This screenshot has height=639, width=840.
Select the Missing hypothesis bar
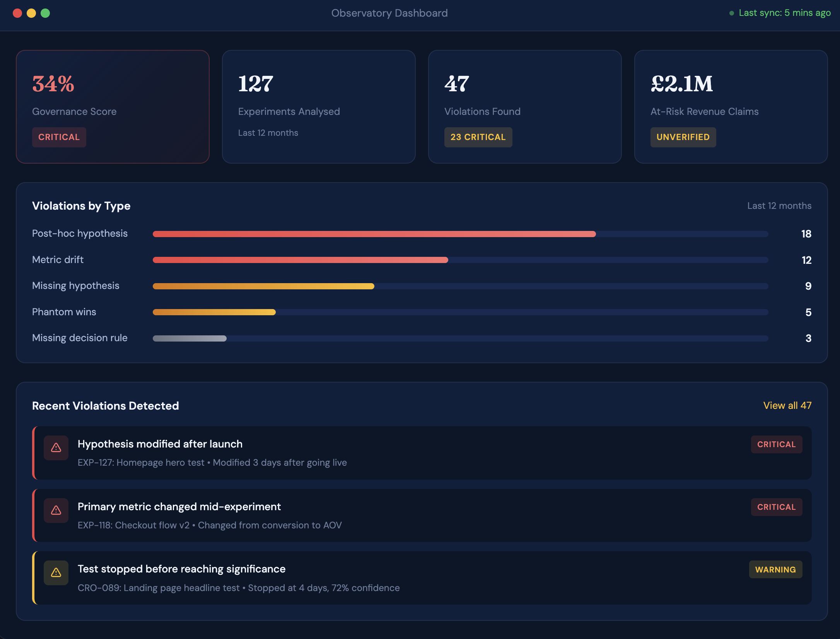click(263, 286)
